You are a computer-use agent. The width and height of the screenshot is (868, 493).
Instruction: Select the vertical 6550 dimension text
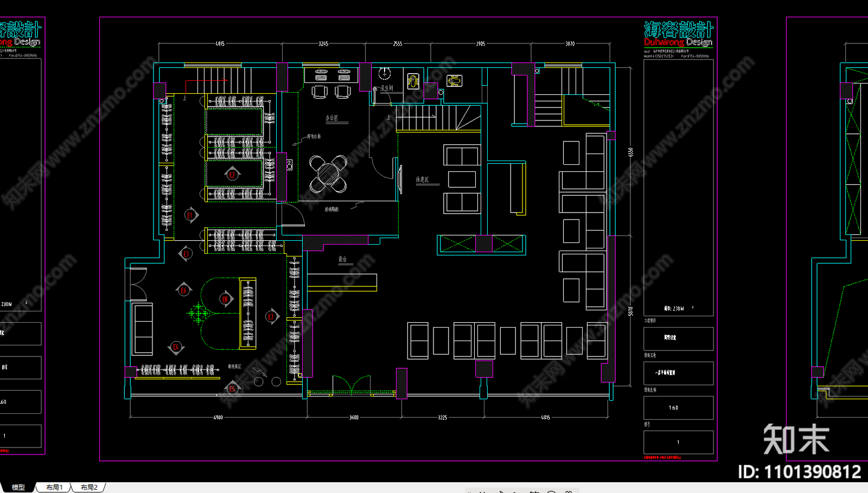(x=630, y=152)
